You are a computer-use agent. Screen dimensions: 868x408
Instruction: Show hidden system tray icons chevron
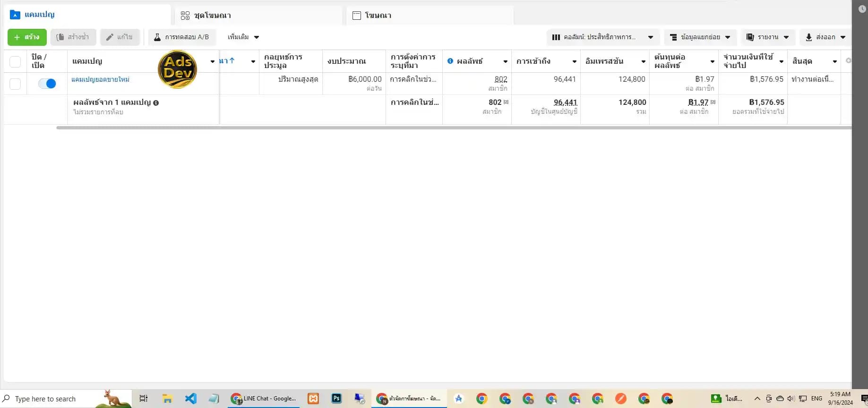[757, 399]
